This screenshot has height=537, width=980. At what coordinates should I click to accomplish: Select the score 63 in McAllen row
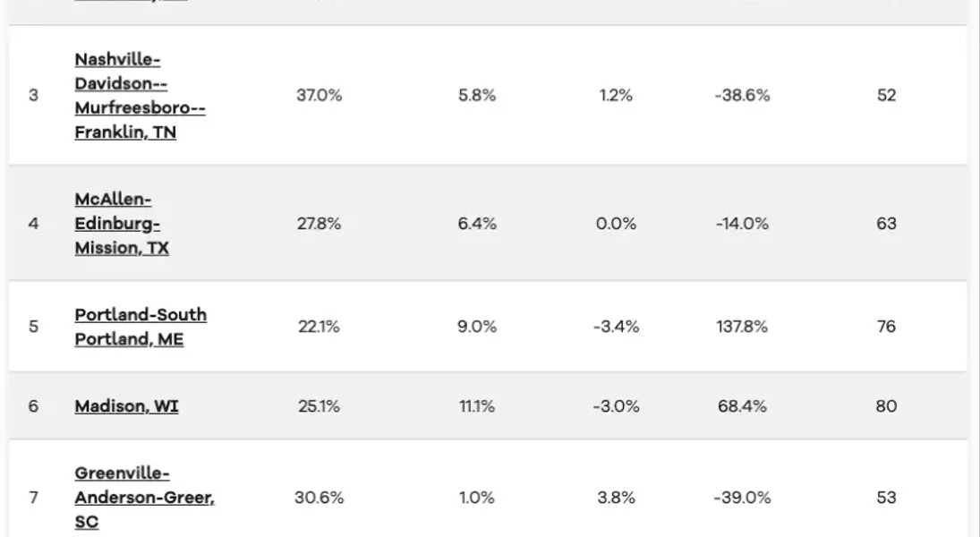click(886, 224)
